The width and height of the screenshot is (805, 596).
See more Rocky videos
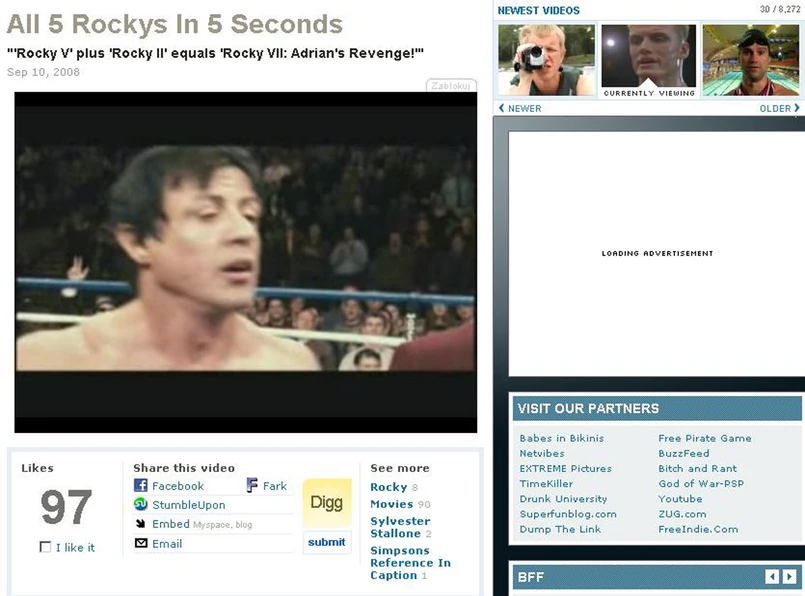point(389,487)
